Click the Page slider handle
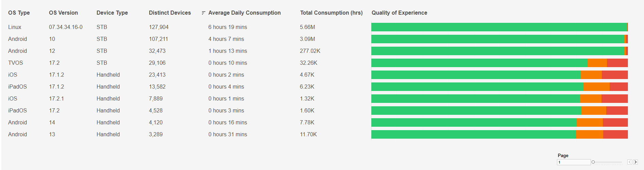 [593, 162]
